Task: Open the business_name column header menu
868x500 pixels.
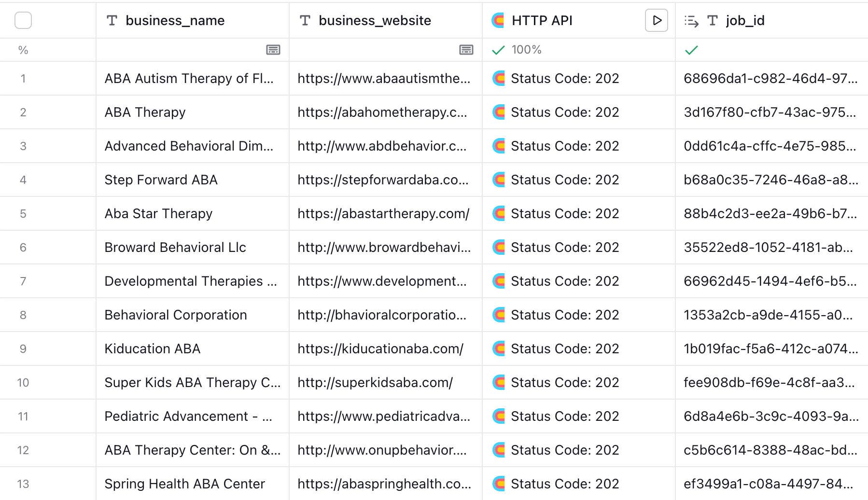Action: click(175, 20)
